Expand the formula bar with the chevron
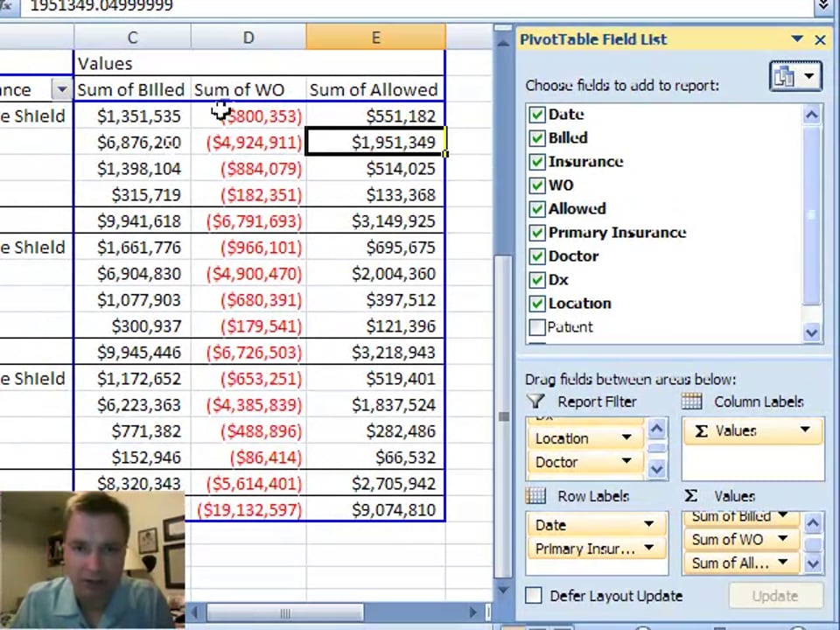Image resolution: width=840 pixels, height=630 pixels. [x=825, y=6]
